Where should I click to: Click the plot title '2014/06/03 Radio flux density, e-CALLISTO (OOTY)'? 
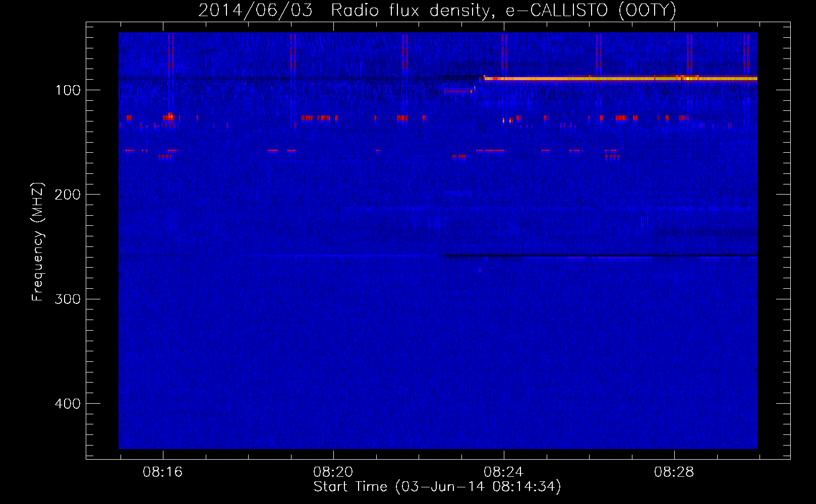[x=437, y=10]
